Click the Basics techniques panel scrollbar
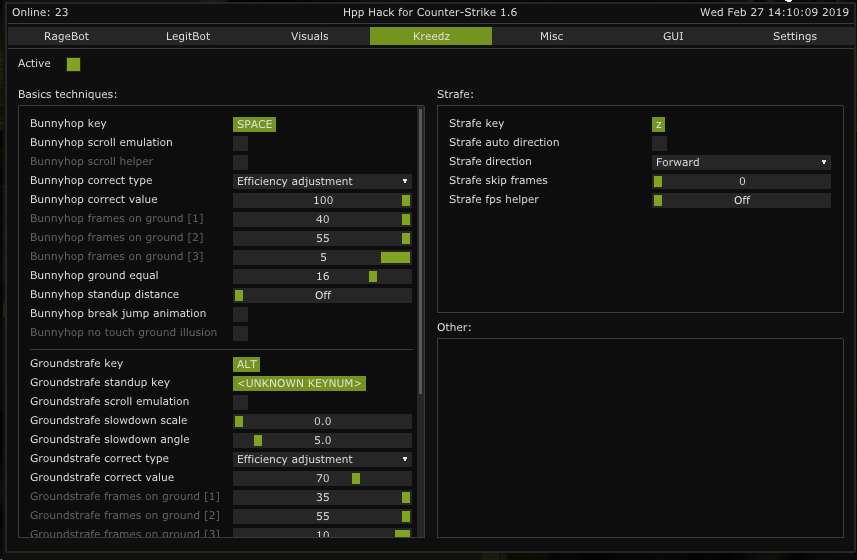The width and height of the screenshot is (857, 560). 420,250
